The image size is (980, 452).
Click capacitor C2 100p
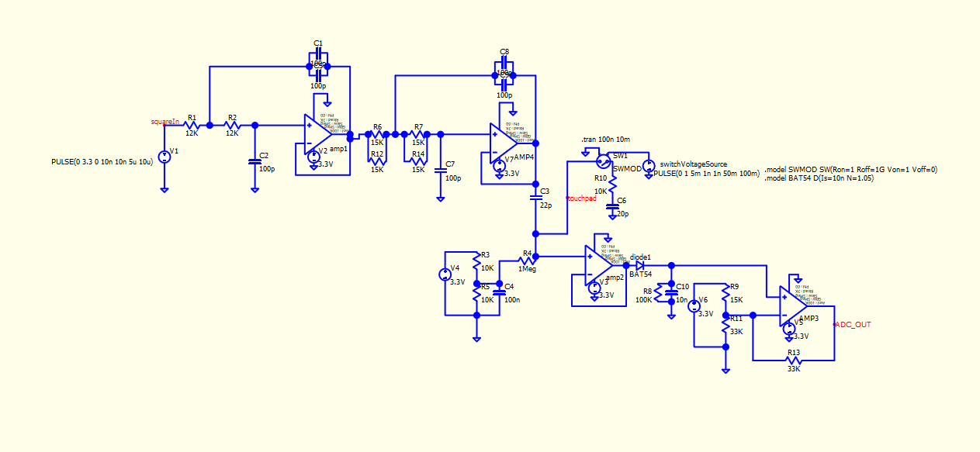pyautogui.click(x=255, y=161)
